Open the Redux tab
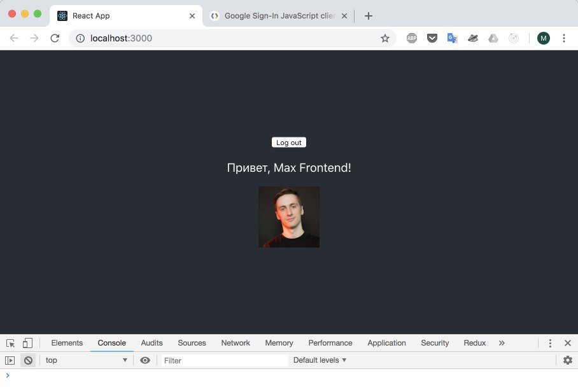 point(475,343)
